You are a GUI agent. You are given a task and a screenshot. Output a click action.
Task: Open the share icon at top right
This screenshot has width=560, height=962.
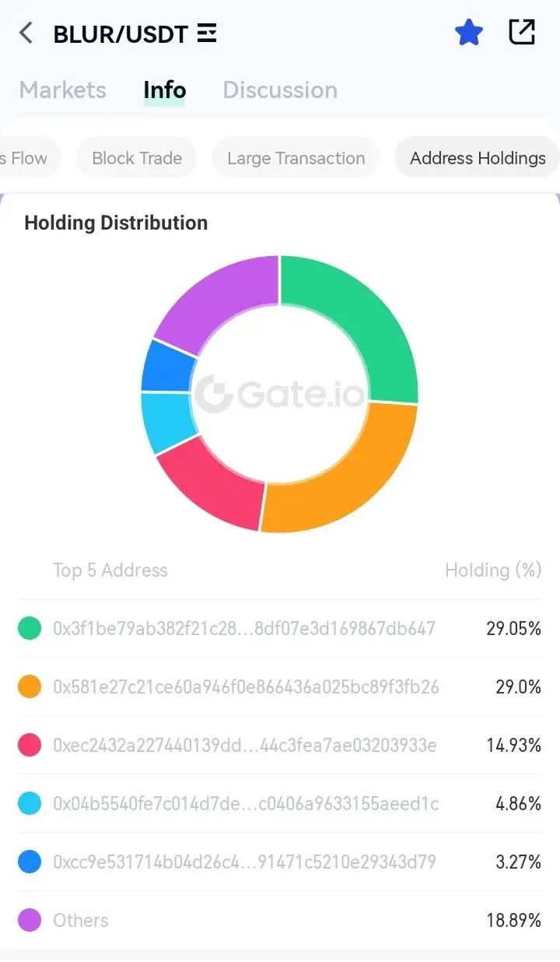tap(522, 33)
